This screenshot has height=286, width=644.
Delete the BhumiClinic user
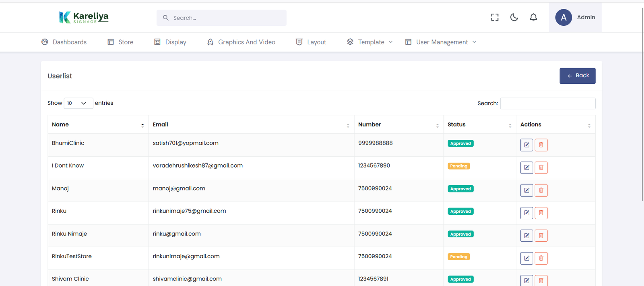coord(541,145)
